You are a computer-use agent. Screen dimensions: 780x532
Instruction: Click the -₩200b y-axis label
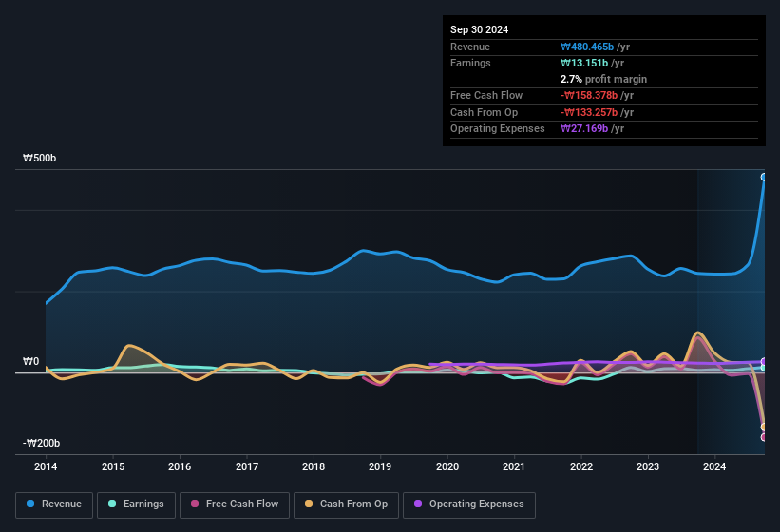tap(41, 443)
